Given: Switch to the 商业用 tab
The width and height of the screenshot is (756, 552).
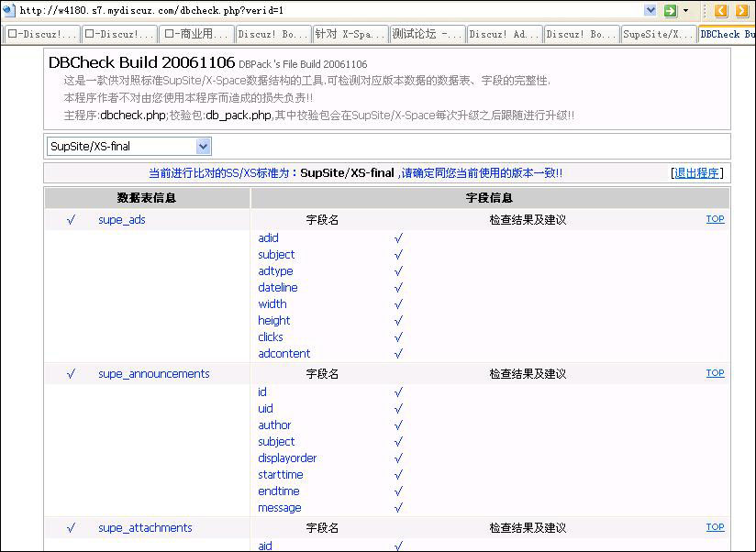Looking at the screenshot, I should click(196, 34).
